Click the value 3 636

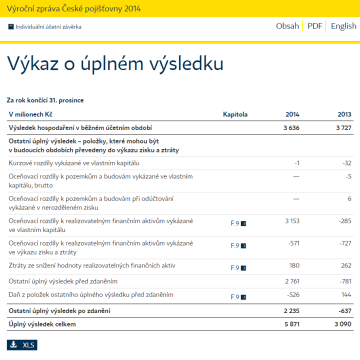coord(292,128)
